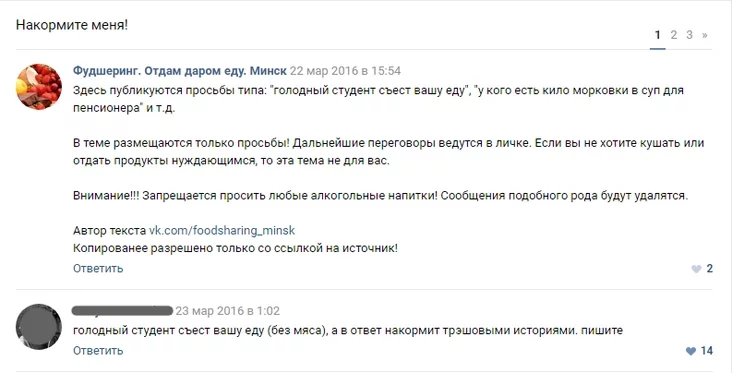Click Ответить under the hungry student comment

click(x=98, y=351)
